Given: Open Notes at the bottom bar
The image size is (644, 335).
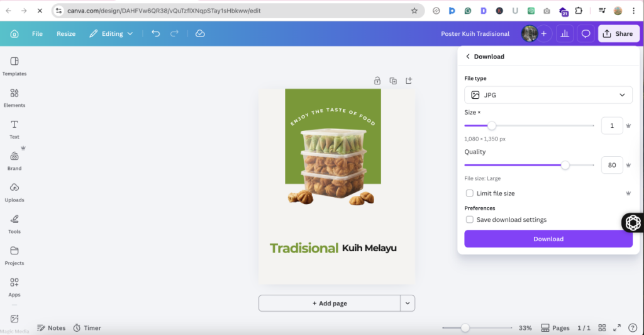Looking at the screenshot, I should coord(52,327).
